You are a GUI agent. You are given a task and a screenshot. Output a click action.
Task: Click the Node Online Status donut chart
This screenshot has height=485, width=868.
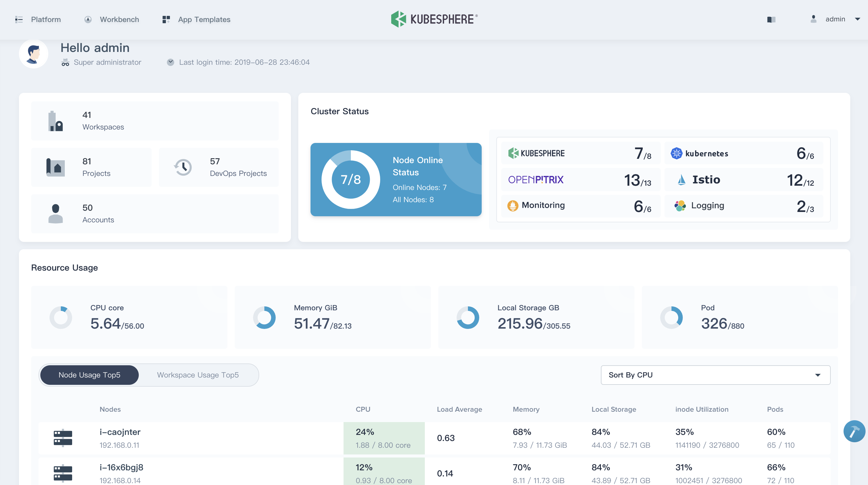coord(348,179)
